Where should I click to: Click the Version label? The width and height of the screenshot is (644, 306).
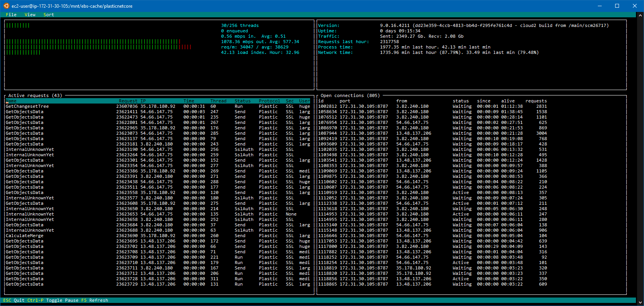[x=329, y=25]
